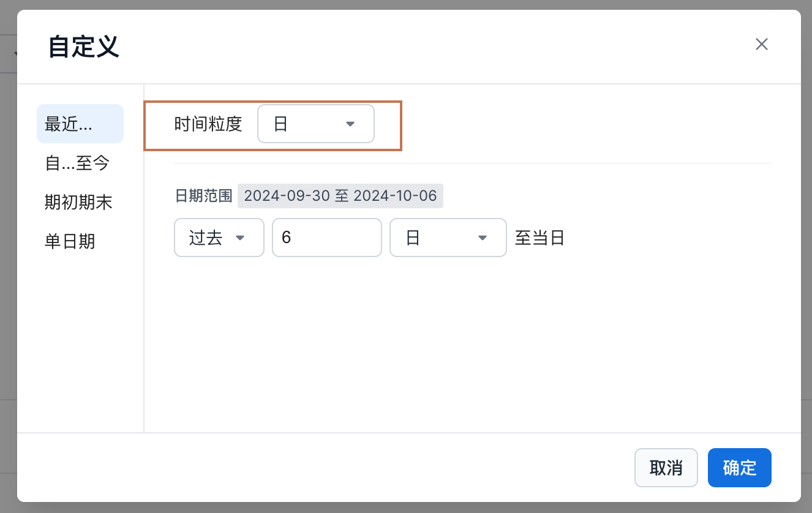Click the 时间粒度 label text

(x=208, y=124)
